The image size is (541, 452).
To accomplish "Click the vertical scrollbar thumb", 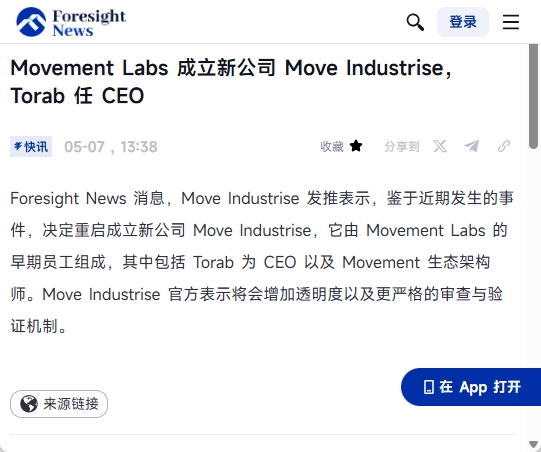I will pos(533,97).
